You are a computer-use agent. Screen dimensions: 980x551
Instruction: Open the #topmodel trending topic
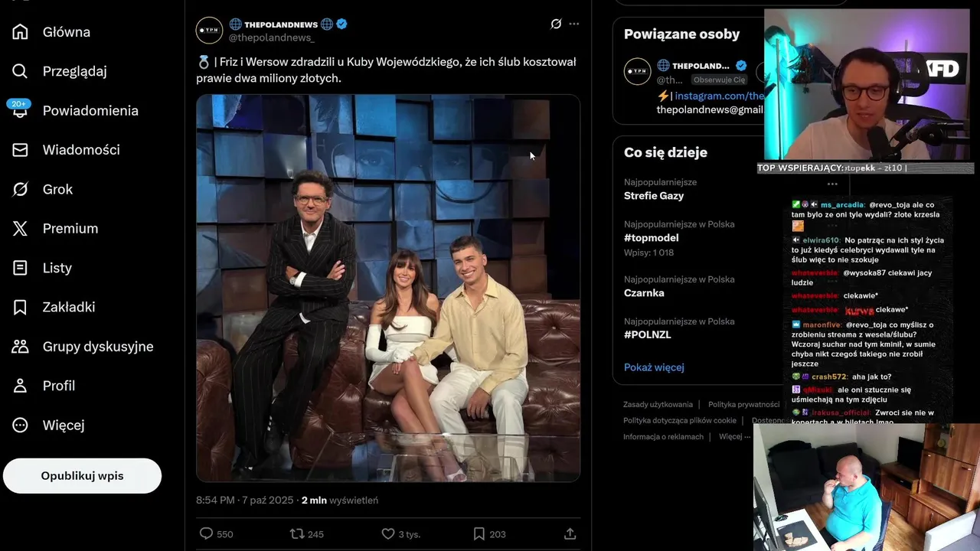pos(652,238)
